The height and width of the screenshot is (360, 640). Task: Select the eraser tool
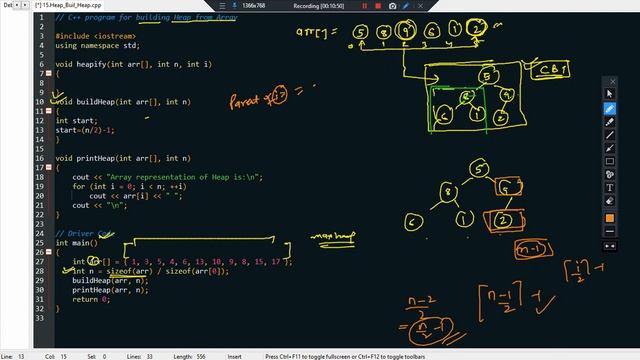pyautogui.click(x=609, y=201)
